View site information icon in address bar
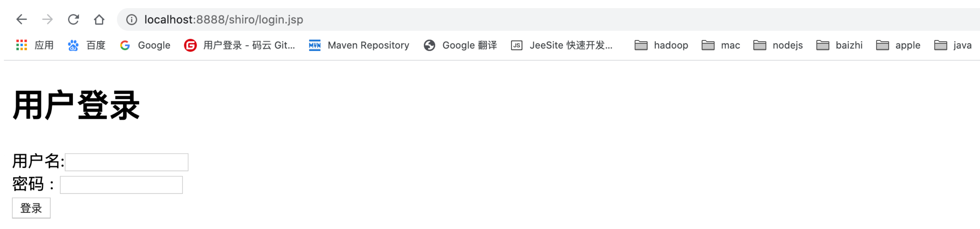This screenshot has height=229, width=980. coord(132,19)
